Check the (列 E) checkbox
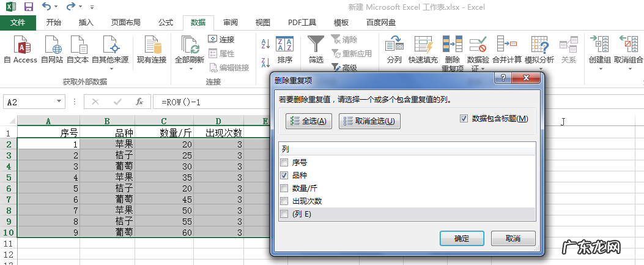The image size is (644, 265). 283,214
